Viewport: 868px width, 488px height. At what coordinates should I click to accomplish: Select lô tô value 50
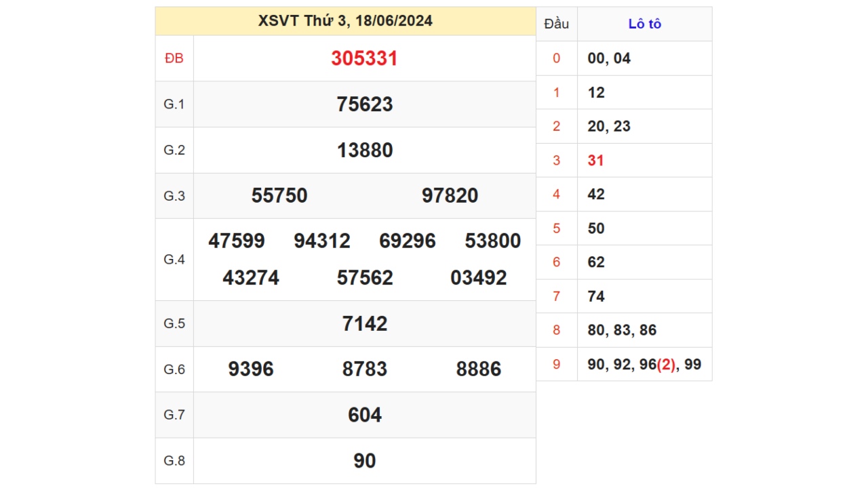tap(596, 228)
